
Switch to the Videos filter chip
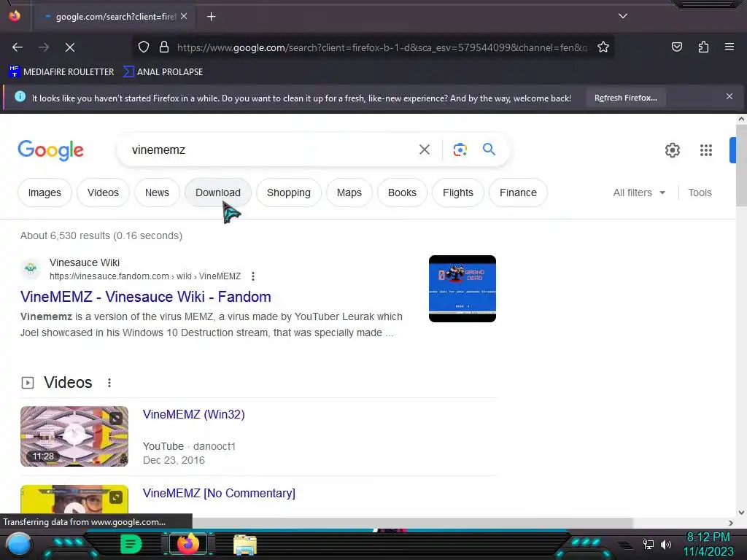click(x=103, y=192)
